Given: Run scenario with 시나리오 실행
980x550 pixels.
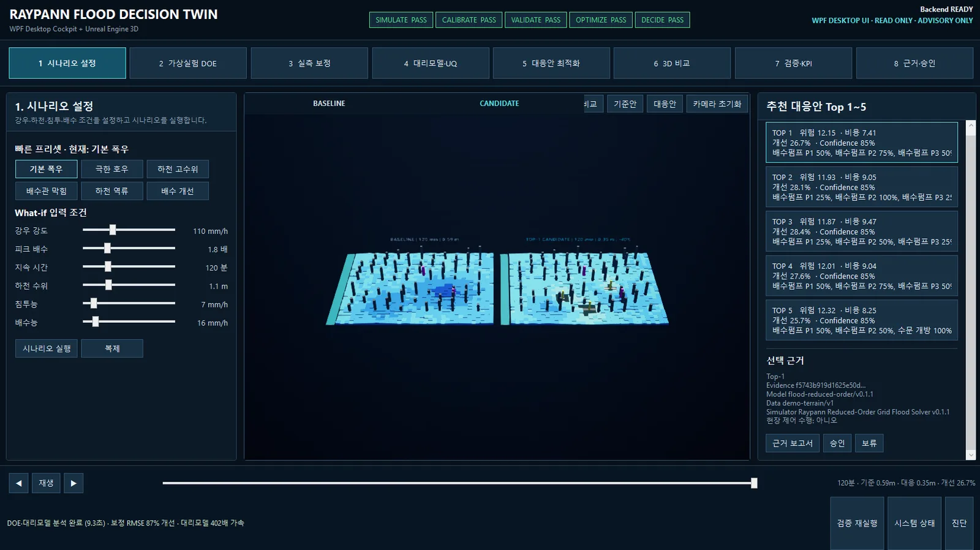Looking at the screenshot, I should click(x=47, y=348).
